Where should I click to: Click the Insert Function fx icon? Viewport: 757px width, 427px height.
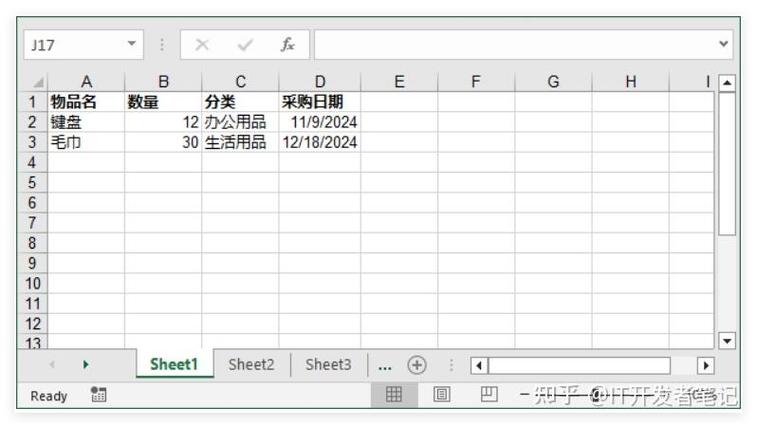288,45
